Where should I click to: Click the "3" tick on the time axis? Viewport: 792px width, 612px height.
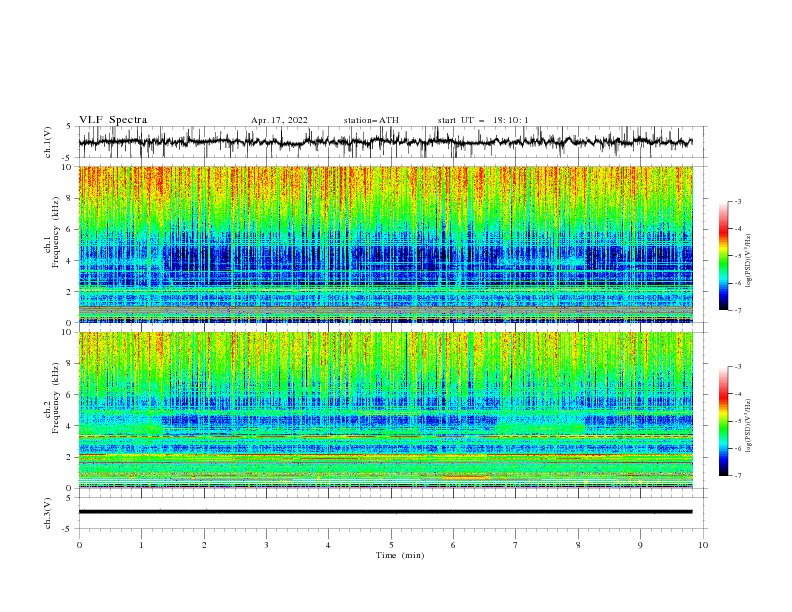266,545
